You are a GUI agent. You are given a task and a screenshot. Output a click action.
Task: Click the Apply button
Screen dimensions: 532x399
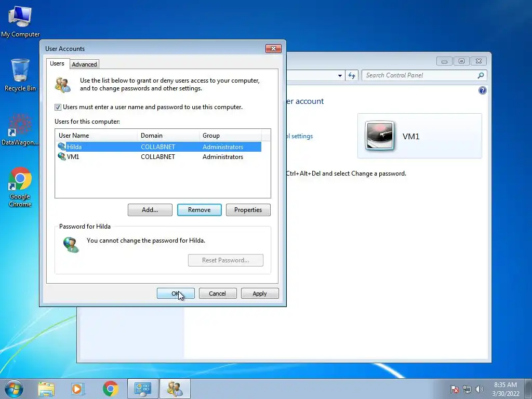click(x=260, y=294)
